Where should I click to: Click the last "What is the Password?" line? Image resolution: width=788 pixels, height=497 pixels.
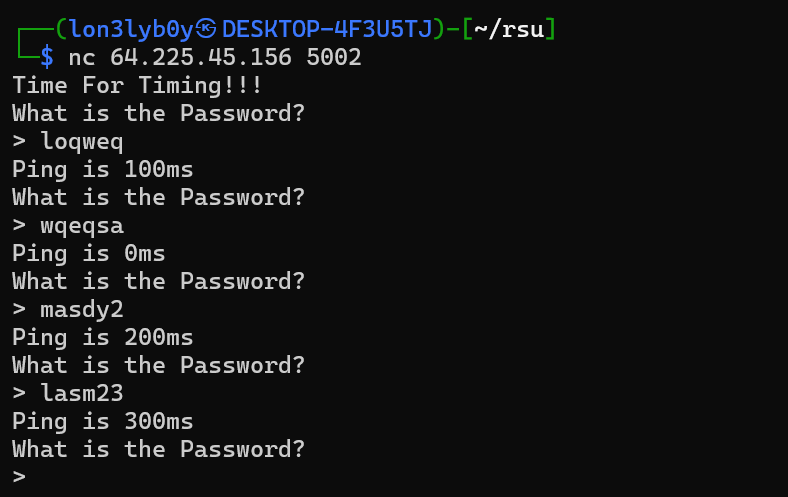(158, 449)
